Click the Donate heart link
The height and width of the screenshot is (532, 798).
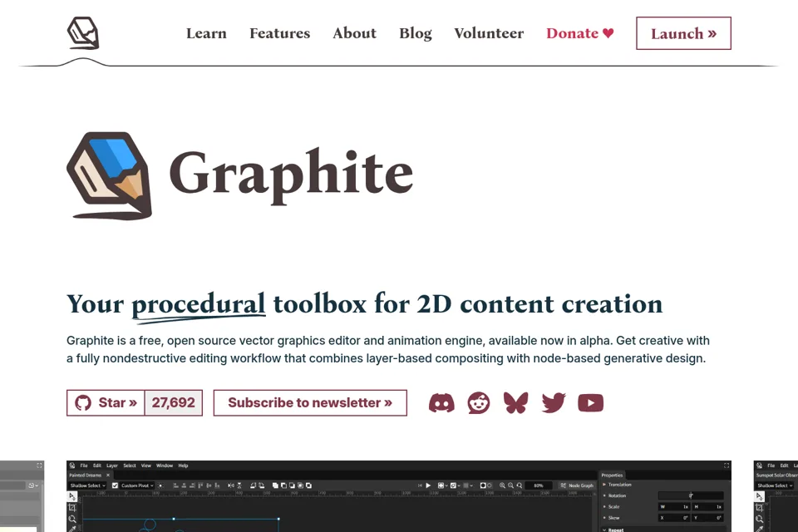click(x=579, y=33)
